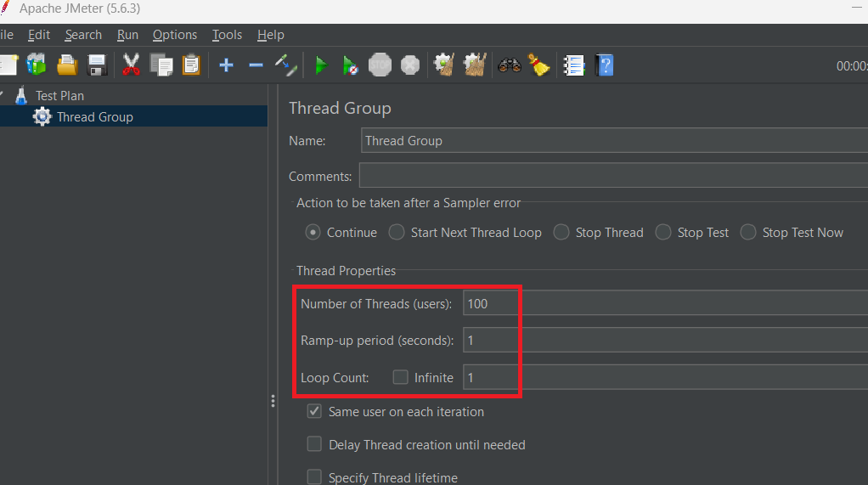Open the Function Helper list icon

[573, 65]
